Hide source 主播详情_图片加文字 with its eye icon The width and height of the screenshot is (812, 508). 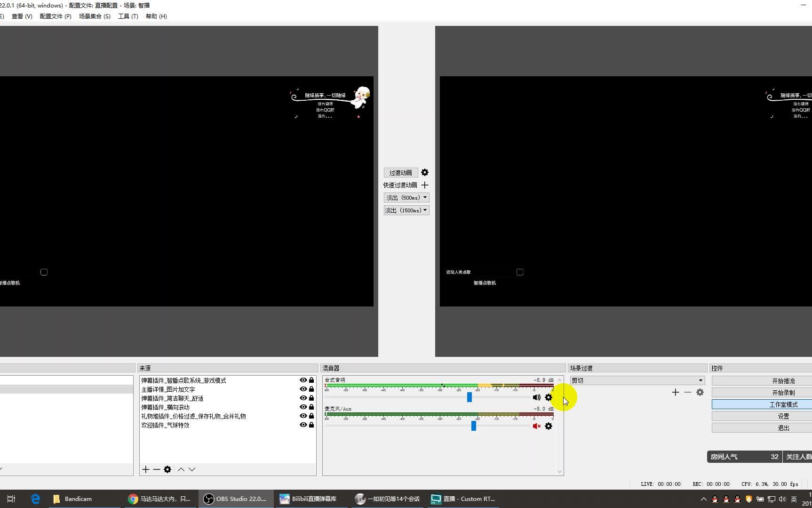[x=303, y=389]
